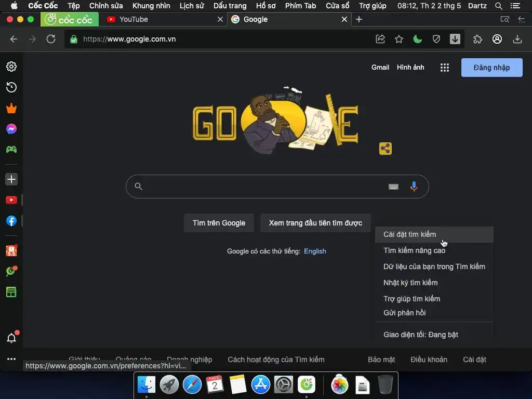
Task: Open Cách hoạt động của Tìm kiếm
Action: point(276,360)
